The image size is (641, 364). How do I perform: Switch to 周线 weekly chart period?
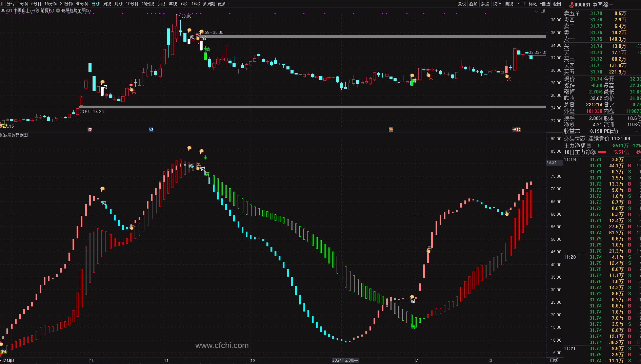click(x=107, y=4)
